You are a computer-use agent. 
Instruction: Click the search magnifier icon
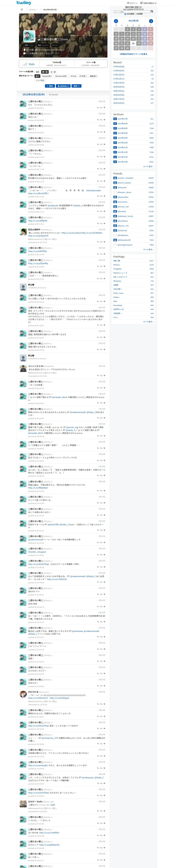click(x=152, y=11)
